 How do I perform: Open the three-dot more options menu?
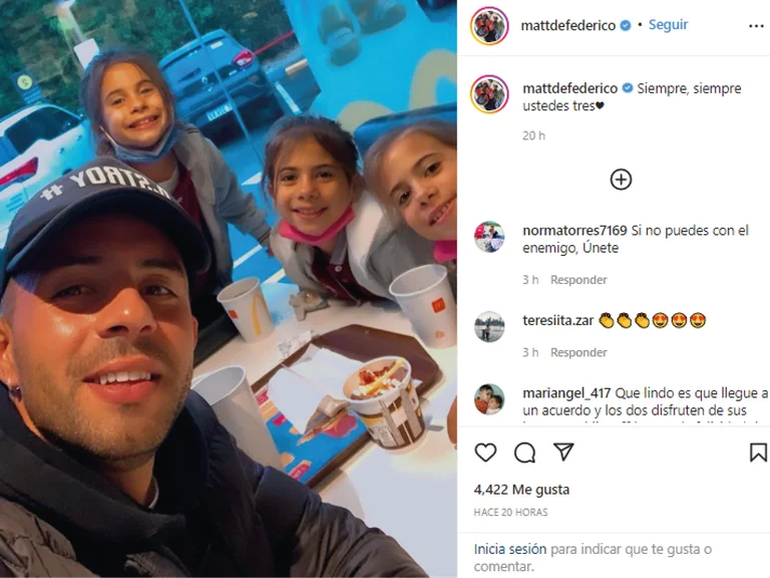756,26
